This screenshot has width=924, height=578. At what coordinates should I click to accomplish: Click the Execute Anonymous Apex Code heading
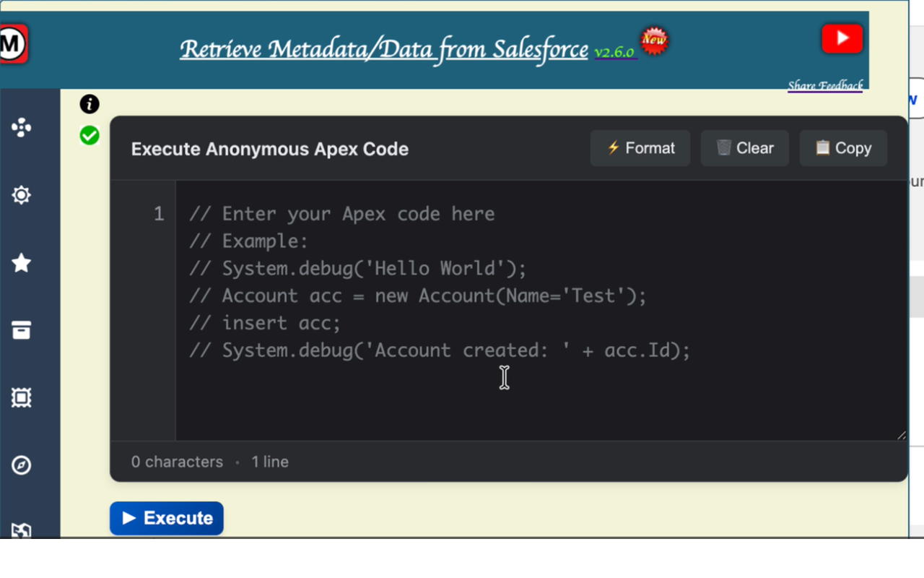(270, 149)
